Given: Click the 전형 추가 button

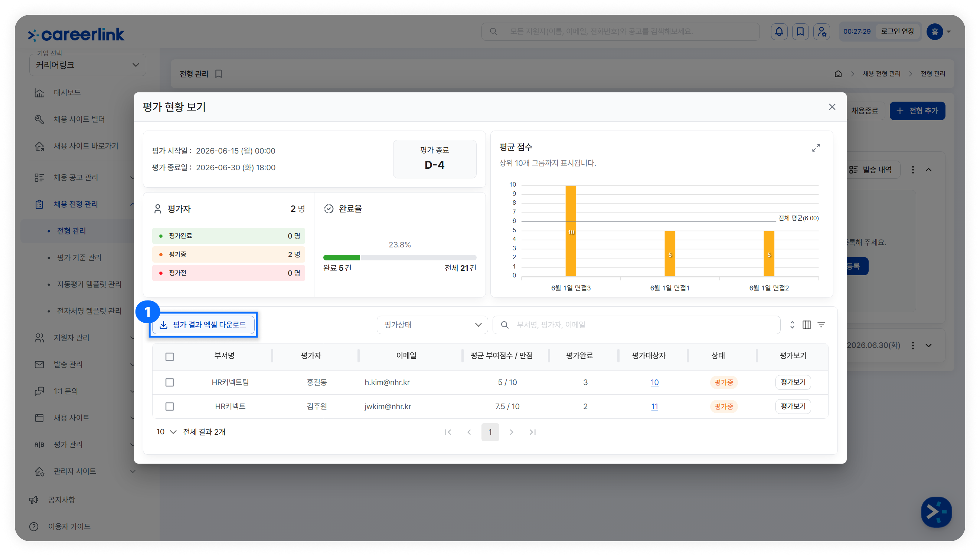Looking at the screenshot, I should click(x=917, y=111).
